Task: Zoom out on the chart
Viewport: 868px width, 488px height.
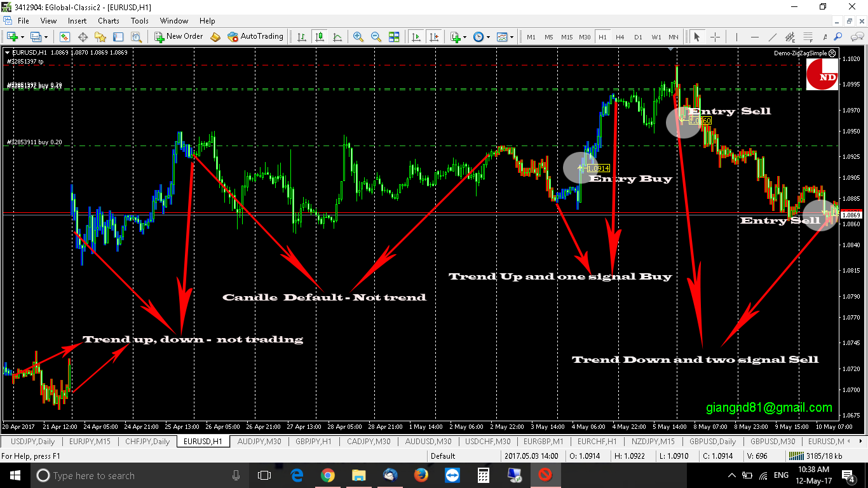Action: pyautogui.click(x=376, y=37)
